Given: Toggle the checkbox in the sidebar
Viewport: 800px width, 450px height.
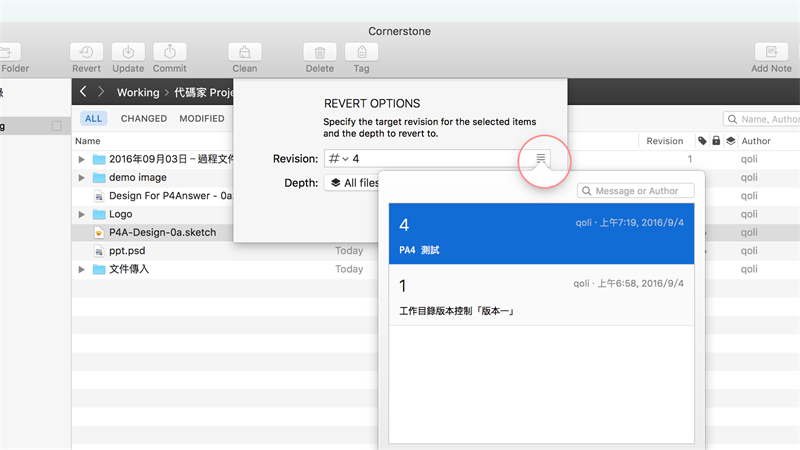Looking at the screenshot, I should (x=57, y=126).
